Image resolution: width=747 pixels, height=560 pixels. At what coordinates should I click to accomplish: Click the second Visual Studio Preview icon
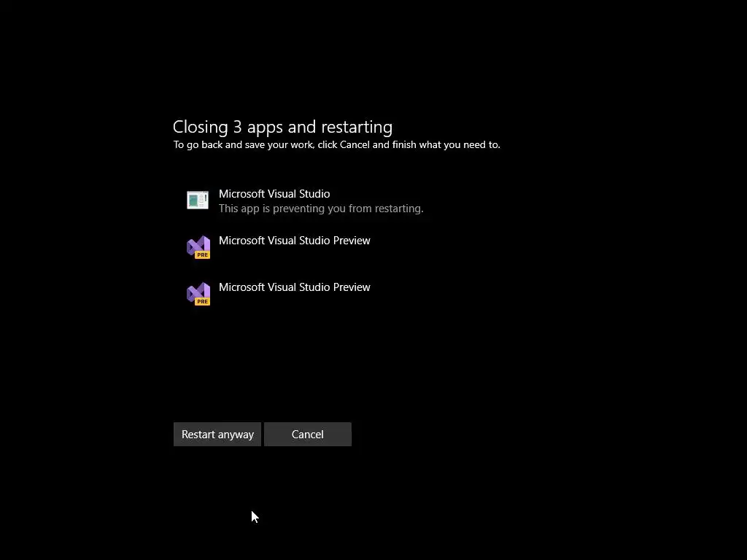tap(198, 293)
